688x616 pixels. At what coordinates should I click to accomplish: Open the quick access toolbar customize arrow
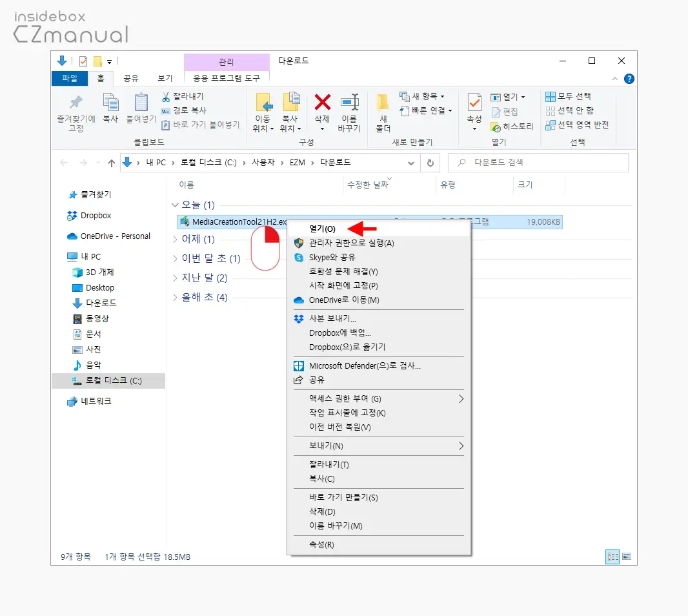point(109,61)
